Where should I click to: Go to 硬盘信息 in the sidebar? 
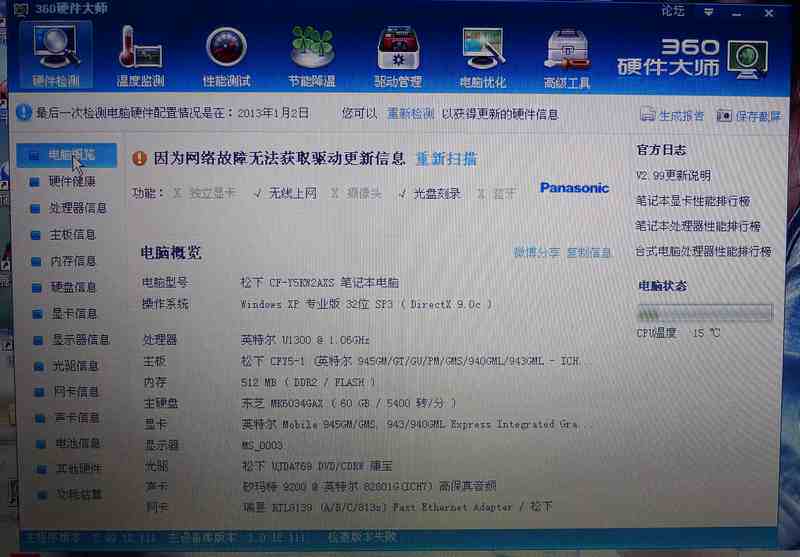[73, 287]
